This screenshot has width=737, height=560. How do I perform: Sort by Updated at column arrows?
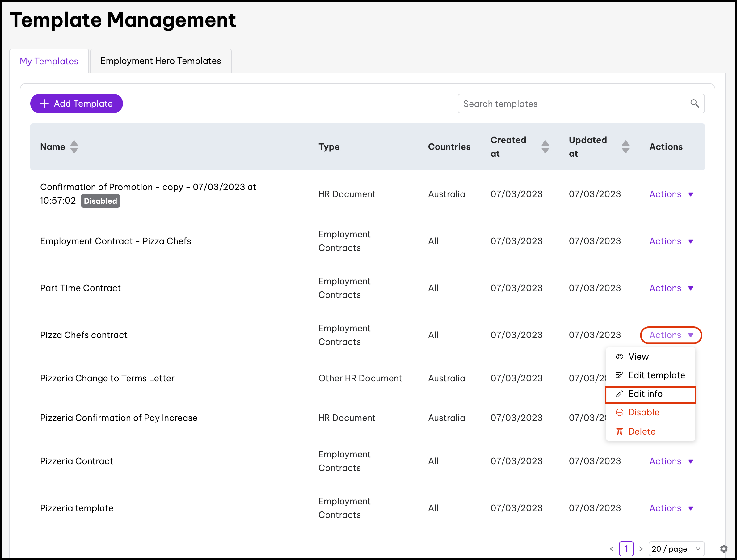[625, 147]
